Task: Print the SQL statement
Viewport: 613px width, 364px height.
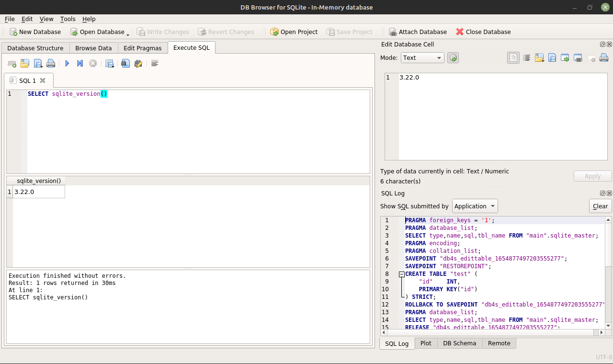Action: pyautogui.click(x=50, y=63)
